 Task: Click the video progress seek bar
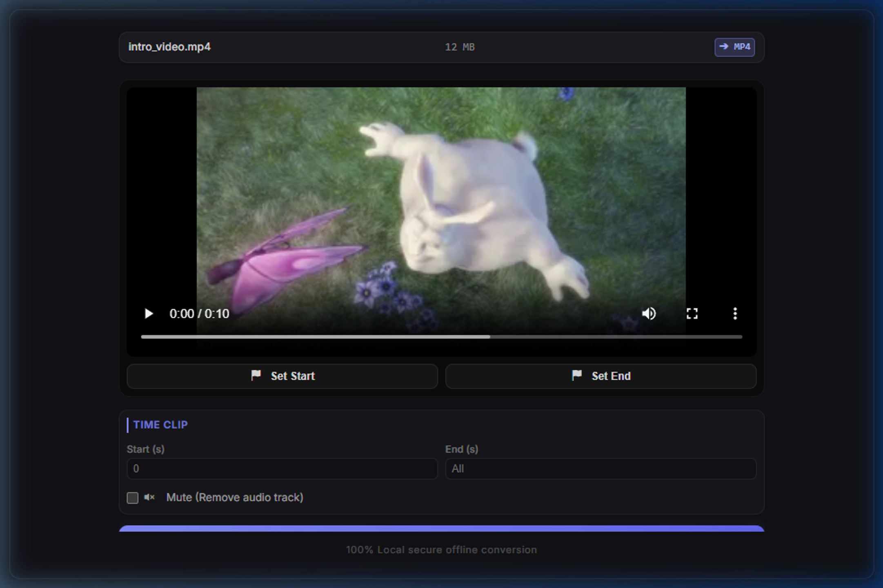[x=442, y=337]
